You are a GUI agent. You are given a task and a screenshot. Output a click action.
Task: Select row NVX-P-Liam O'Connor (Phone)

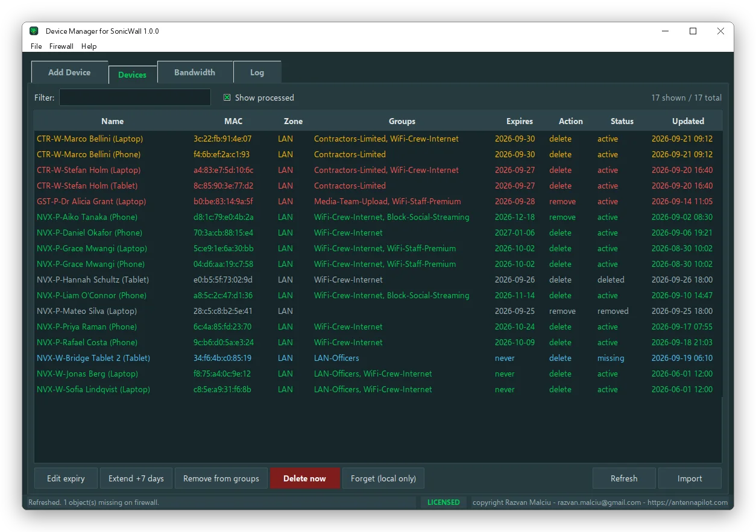point(377,295)
